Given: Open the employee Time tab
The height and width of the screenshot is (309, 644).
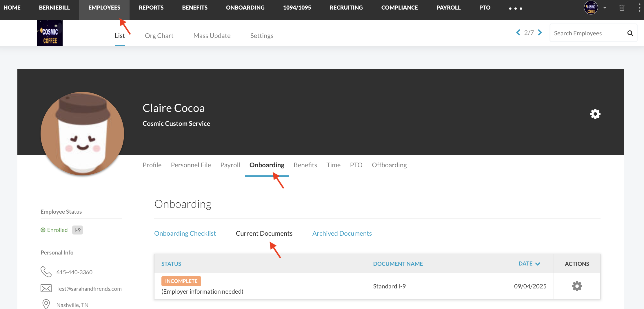Looking at the screenshot, I should (x=333, y=165).
